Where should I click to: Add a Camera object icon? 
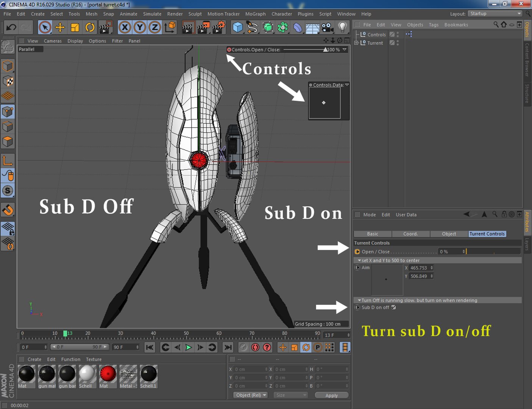[x=328, y=27]
